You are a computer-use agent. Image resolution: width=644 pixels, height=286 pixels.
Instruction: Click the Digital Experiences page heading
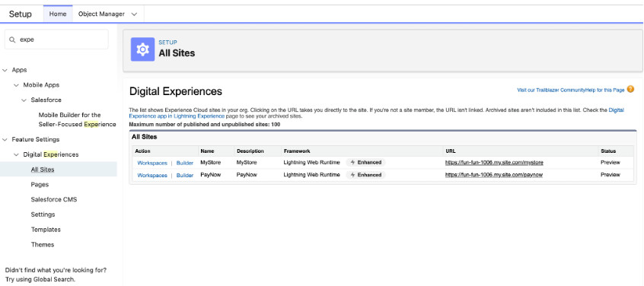click(x=176, y=91)
